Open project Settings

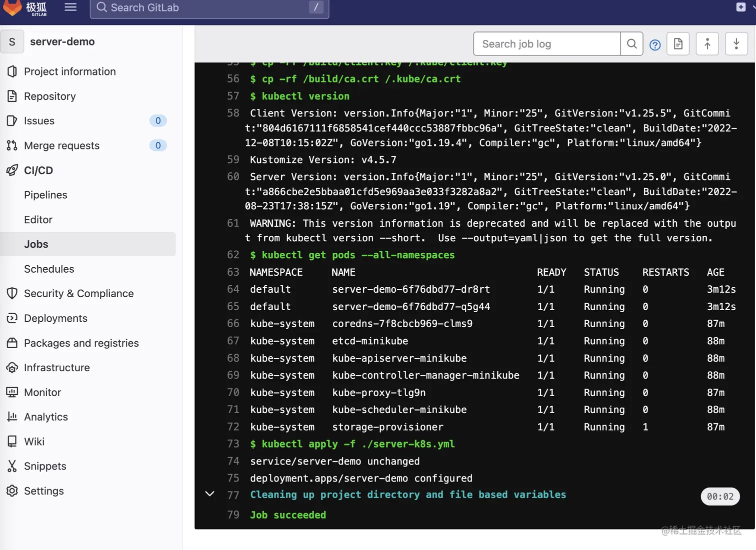coord(44,491)
